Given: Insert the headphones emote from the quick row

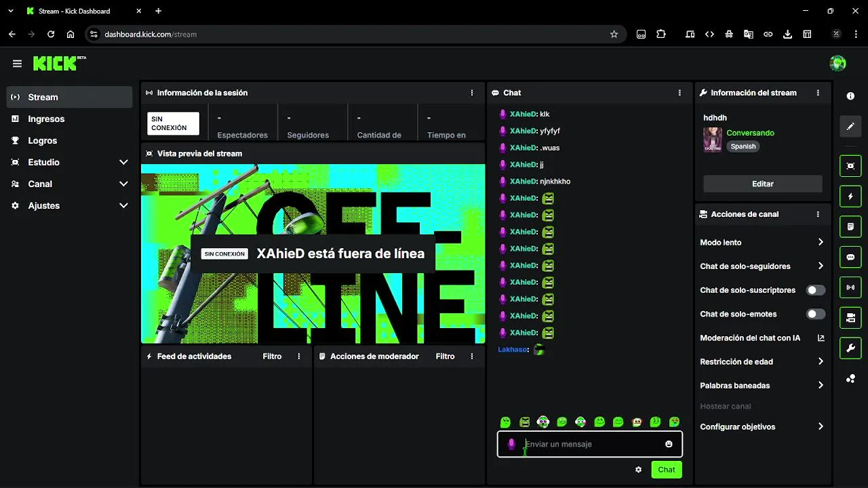Looking at the screenshot, I should (542, 422).
